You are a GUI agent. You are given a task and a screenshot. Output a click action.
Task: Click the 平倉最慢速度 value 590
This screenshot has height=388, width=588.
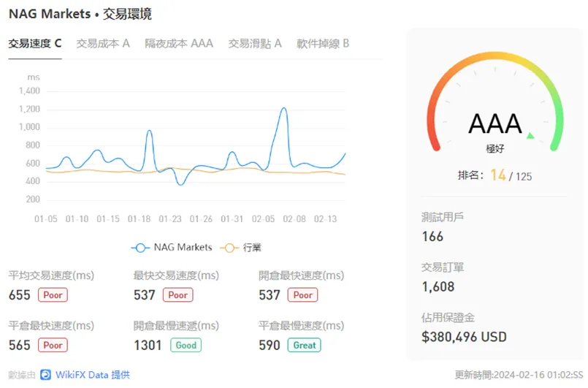[x=270, y=345]
